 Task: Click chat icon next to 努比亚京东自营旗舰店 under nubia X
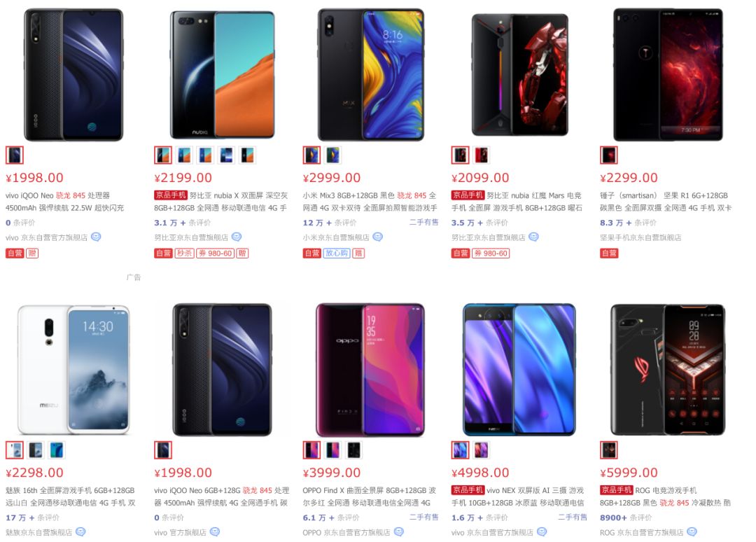coord(237,237)
